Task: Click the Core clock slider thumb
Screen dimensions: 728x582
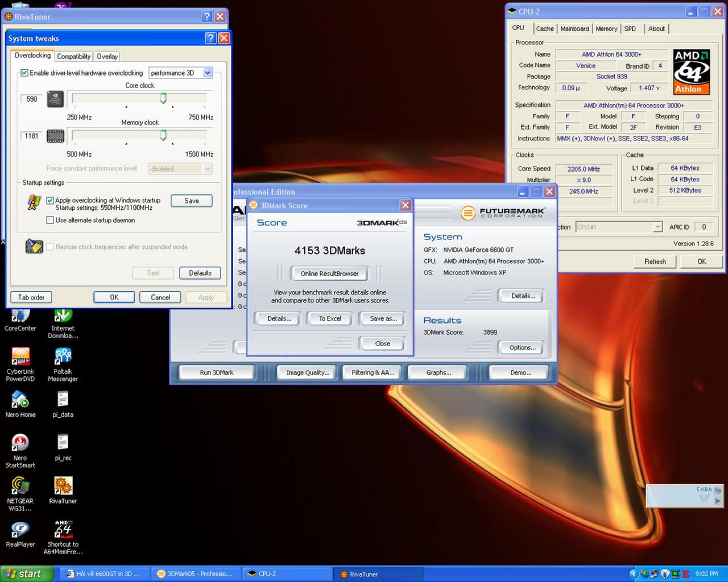Action: coord(163,99)
